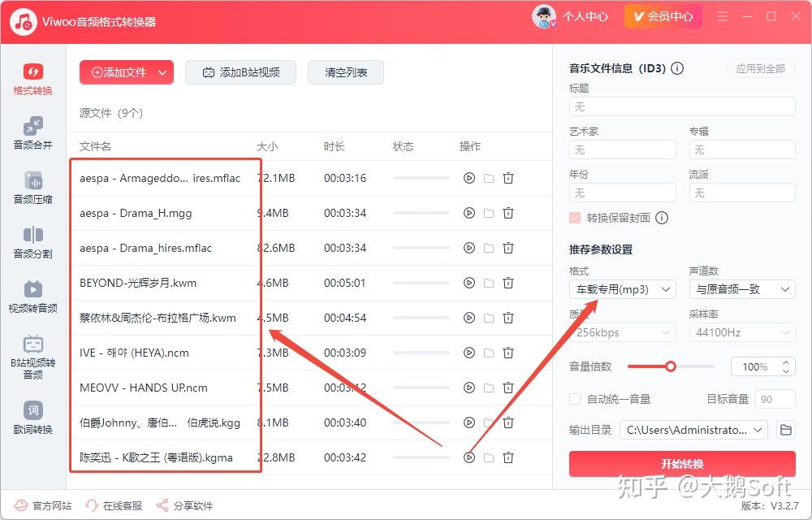Select 音频分割 in the sidebar
This screenshot has width=812, height=520.
tap(32, 242)
